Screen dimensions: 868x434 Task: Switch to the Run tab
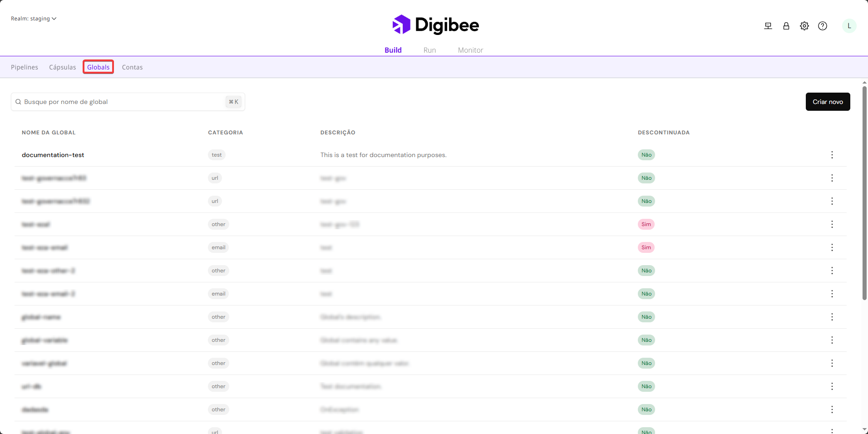point(429,50)
